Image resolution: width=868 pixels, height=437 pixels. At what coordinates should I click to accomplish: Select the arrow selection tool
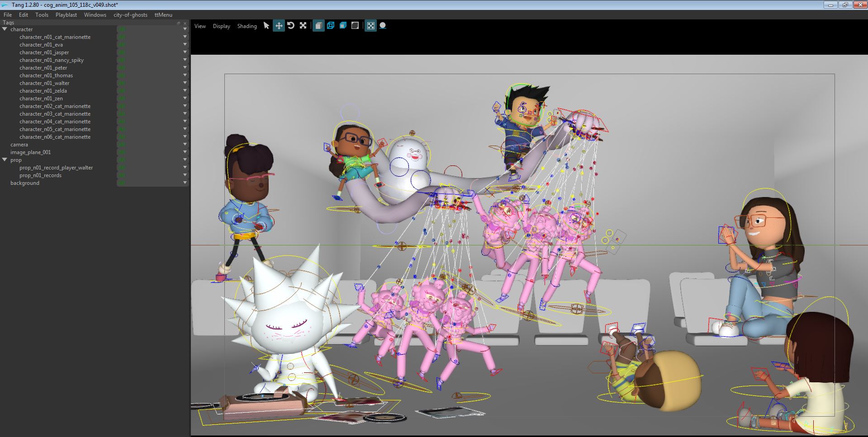click(x=266, y=26)
